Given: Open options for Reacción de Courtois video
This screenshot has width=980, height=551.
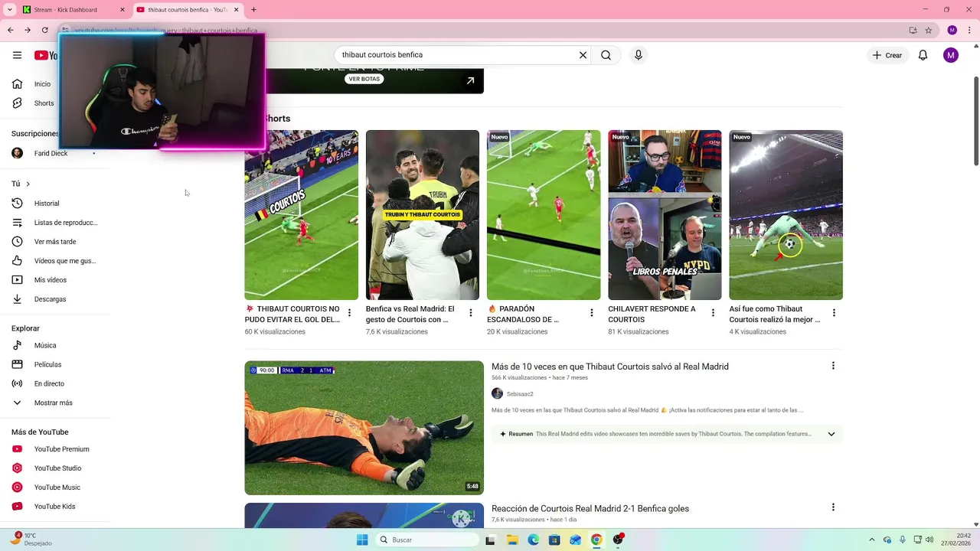Looking at the screenshot, I should point(833,507).
